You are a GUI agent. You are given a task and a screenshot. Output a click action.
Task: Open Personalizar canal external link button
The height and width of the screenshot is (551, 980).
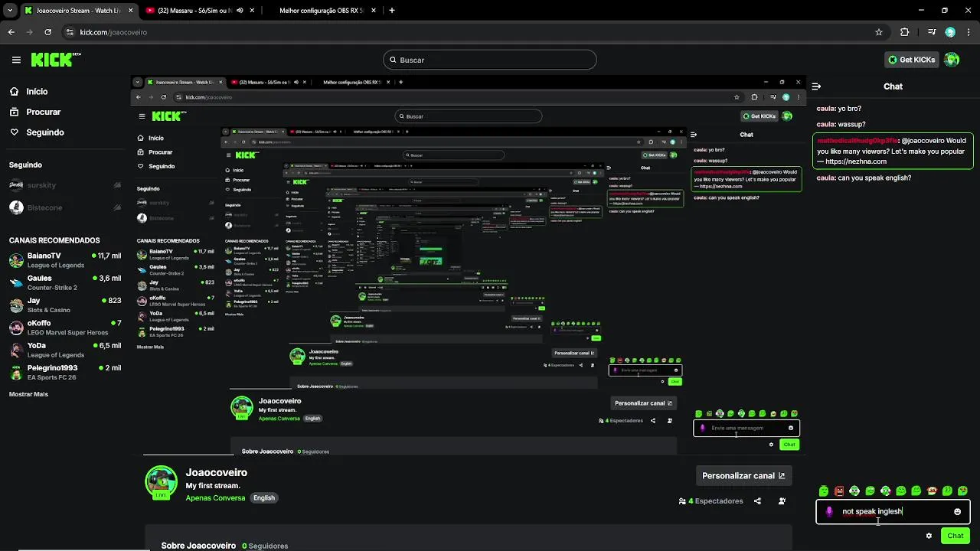[743, 475]
